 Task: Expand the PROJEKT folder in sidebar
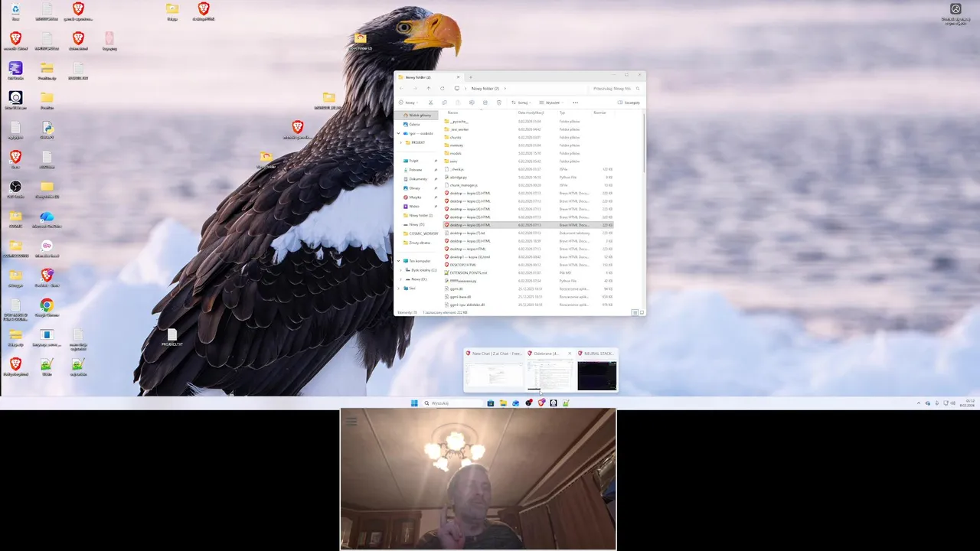(x=401, y=142)
